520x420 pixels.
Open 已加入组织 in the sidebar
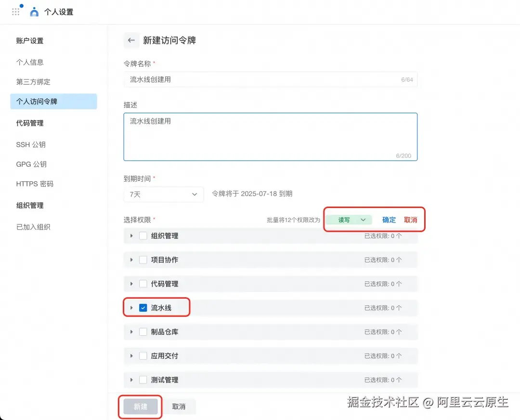click(33, 227)
